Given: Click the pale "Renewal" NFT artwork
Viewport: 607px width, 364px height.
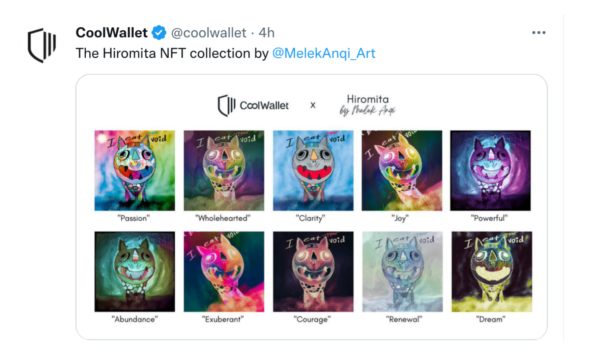Looking at the screenshot, I should point(402,272).
